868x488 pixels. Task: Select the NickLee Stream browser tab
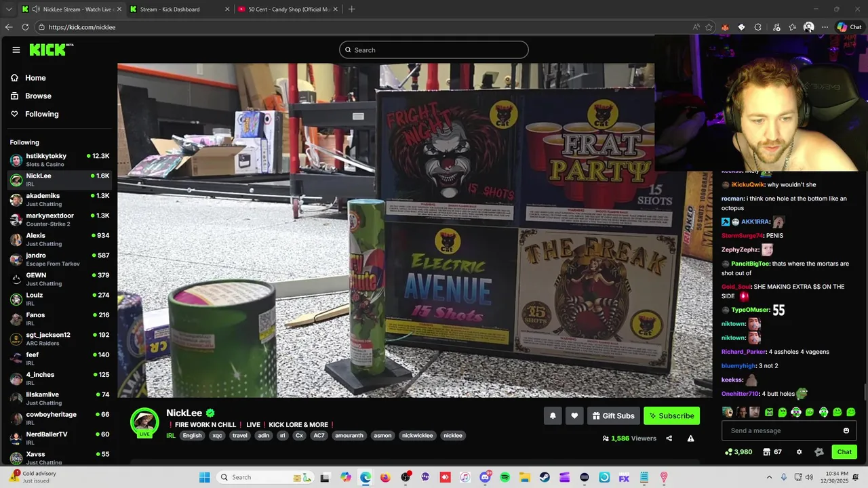pos(71,9)
